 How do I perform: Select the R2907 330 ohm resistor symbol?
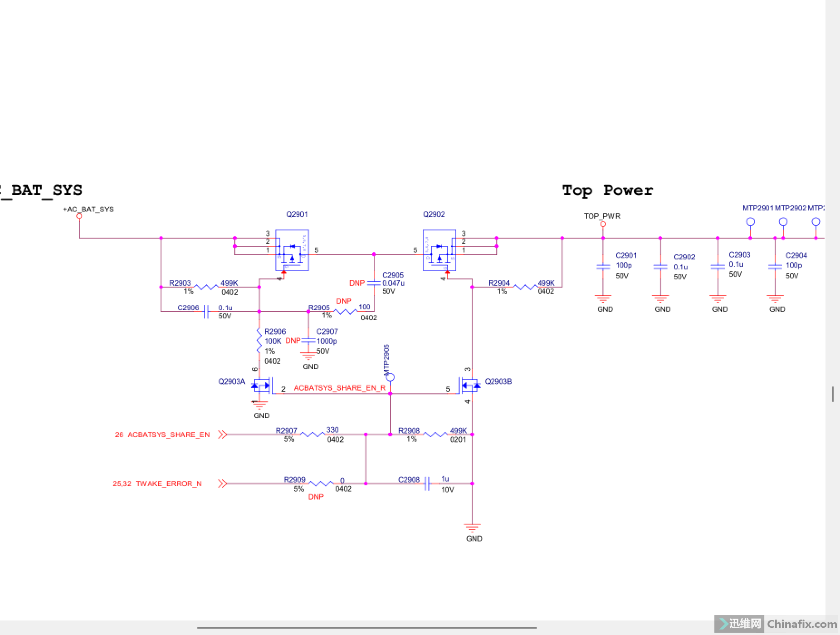pos(312,435)
